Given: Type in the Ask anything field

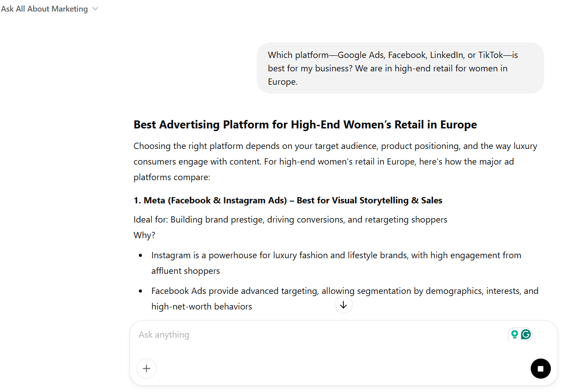Looking at the screenshot, I should click(x=312, y=335).
